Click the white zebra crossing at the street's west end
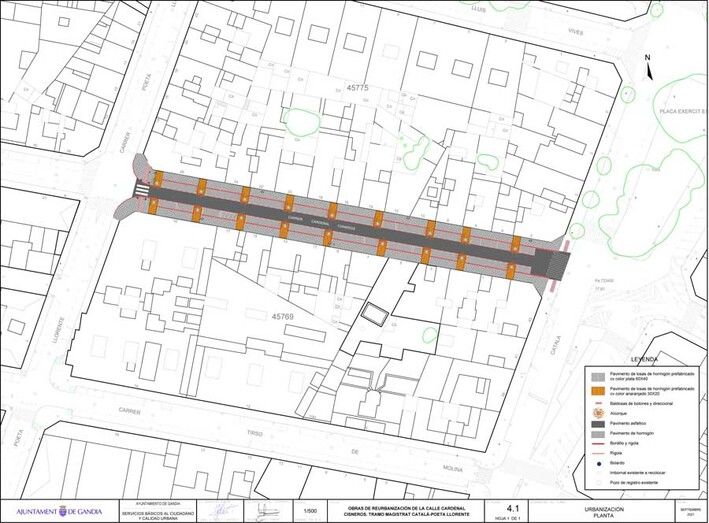Viewport: 709px width, 523px height. click(142, 191)
